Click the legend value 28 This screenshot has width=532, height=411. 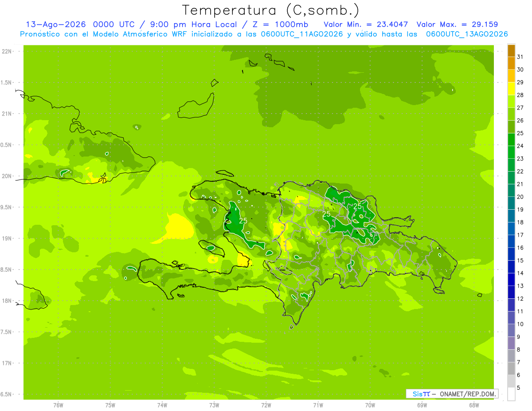tap(520, 95)
